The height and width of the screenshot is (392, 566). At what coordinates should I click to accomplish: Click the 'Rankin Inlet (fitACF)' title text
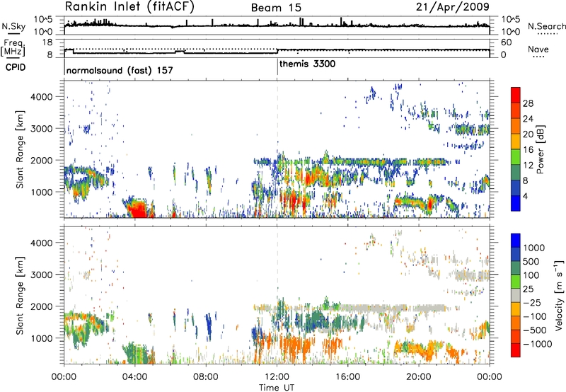click(x=129, y=7)
